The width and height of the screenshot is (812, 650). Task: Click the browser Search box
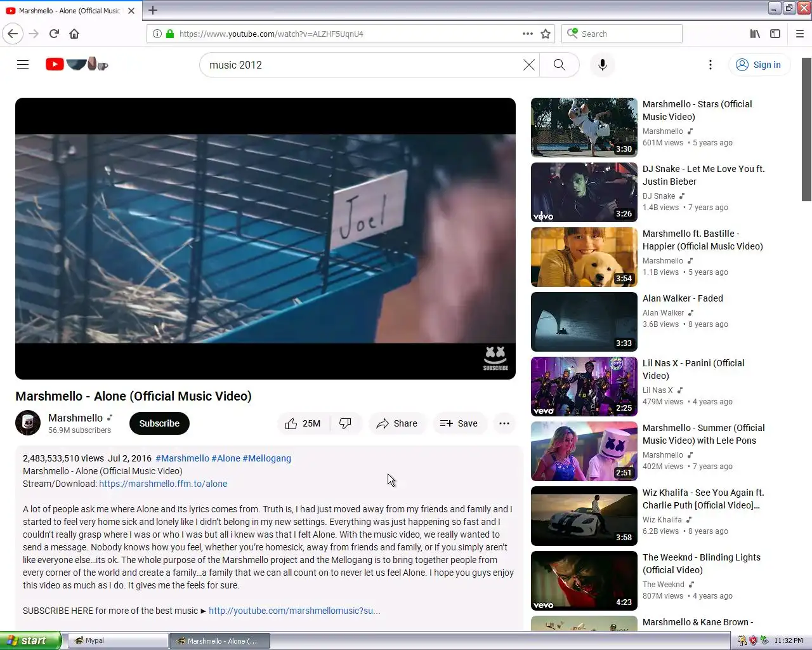point(622,34)
